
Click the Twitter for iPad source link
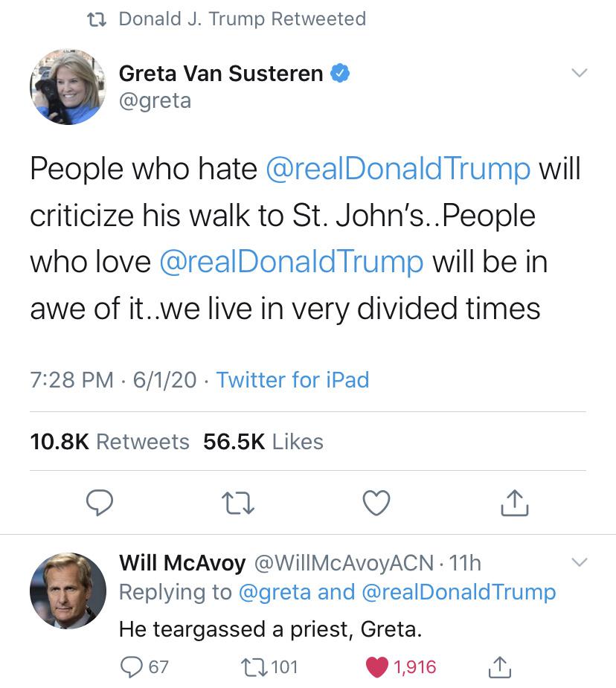292,380
